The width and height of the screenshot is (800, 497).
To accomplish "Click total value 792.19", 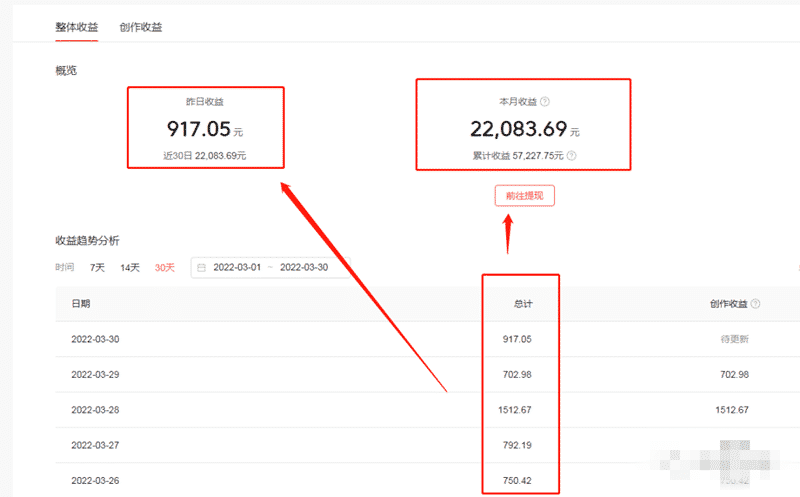I will (x=517, y=445).
